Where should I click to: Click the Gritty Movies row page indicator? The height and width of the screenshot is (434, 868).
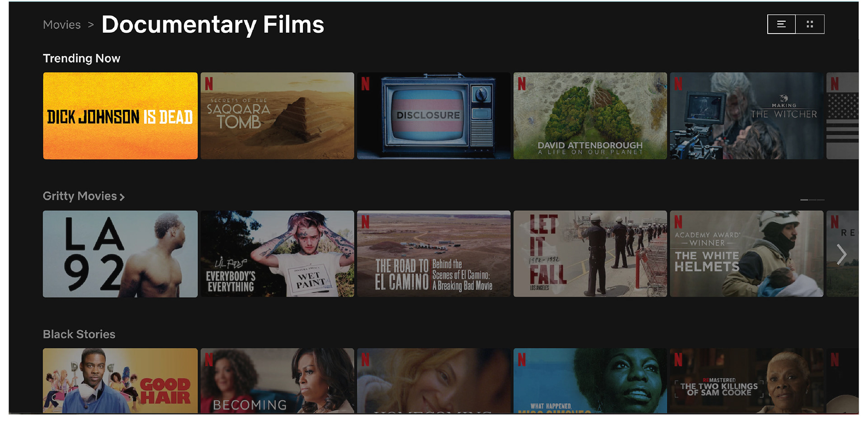pyautogui.click(x=812, y=200)
